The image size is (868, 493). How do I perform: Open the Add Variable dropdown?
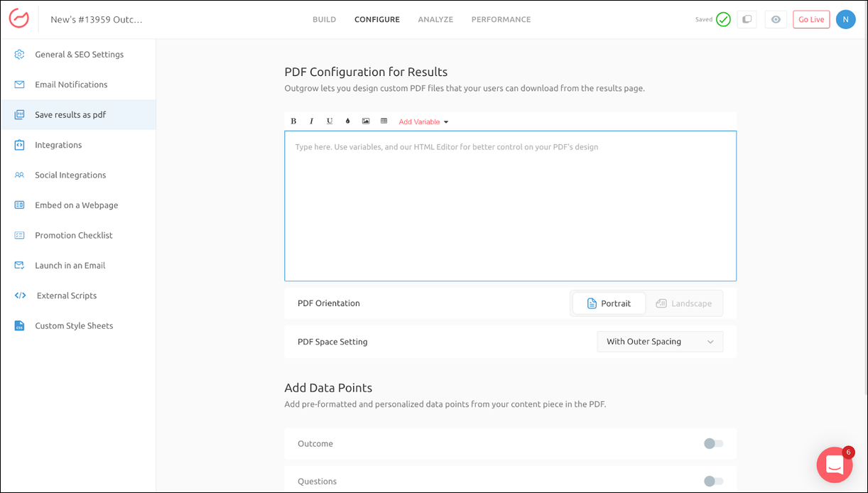(423, 122)
